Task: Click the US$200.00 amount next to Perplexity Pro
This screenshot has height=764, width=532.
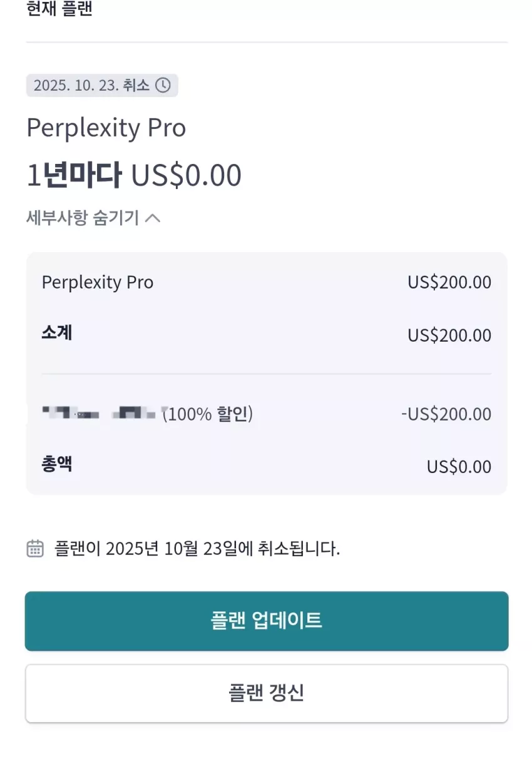Action: (x=449, y=282)
